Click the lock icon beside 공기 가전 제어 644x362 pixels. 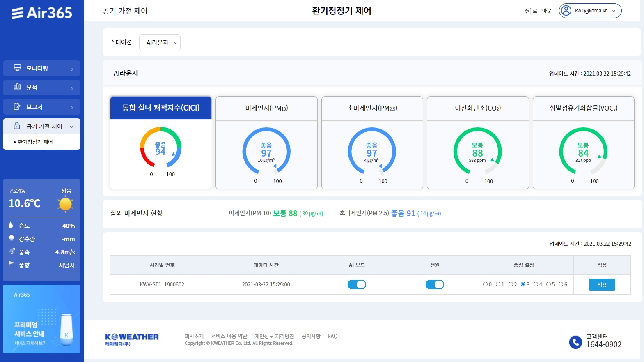[17, 126]
